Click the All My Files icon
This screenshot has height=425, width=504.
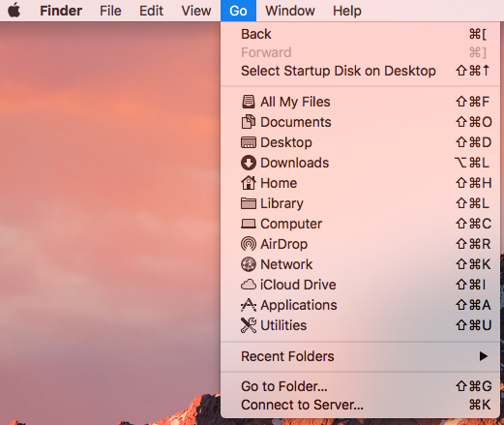coord(249,102)
